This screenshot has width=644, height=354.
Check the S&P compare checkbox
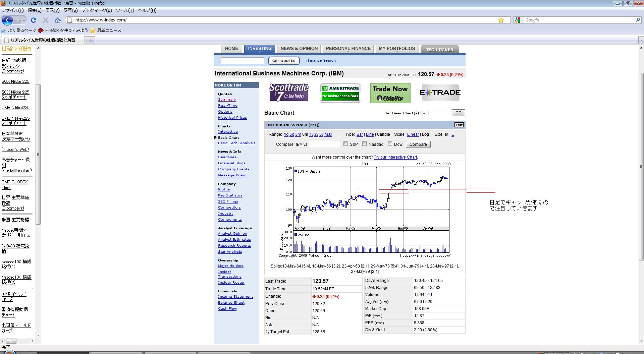[346, 144]
